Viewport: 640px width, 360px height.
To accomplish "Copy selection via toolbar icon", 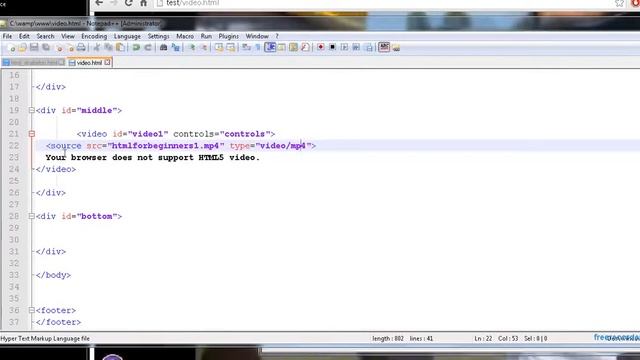I will 109,48.
